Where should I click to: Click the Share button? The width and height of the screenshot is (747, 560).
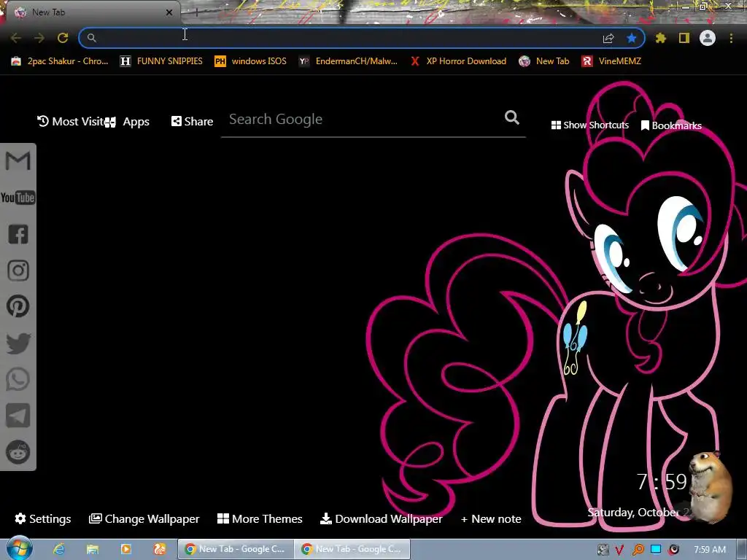point(192,122)
